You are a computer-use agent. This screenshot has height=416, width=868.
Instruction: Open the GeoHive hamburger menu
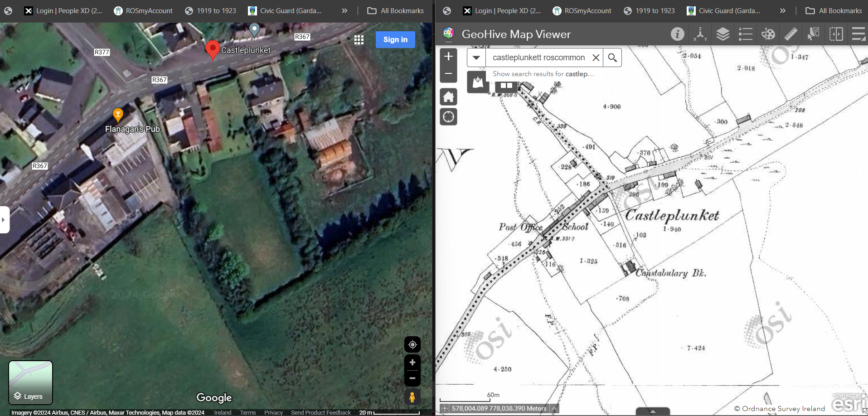tap(858, 34)
